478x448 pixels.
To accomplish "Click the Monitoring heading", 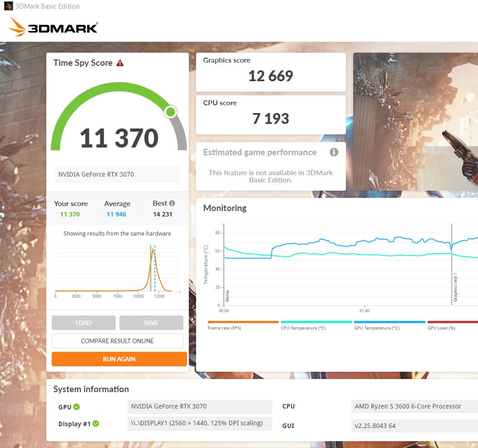I will pos(225,208).
